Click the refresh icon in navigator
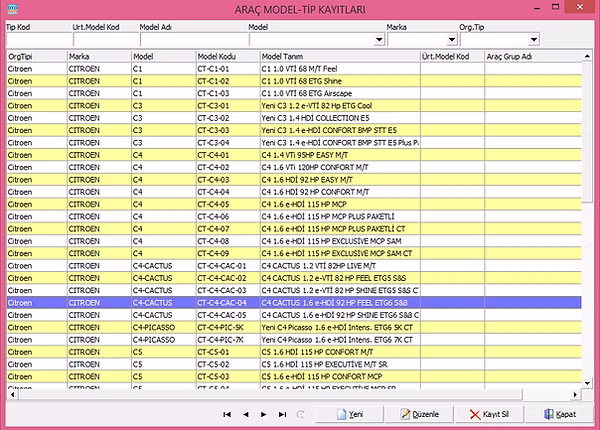 pos(300,414)
